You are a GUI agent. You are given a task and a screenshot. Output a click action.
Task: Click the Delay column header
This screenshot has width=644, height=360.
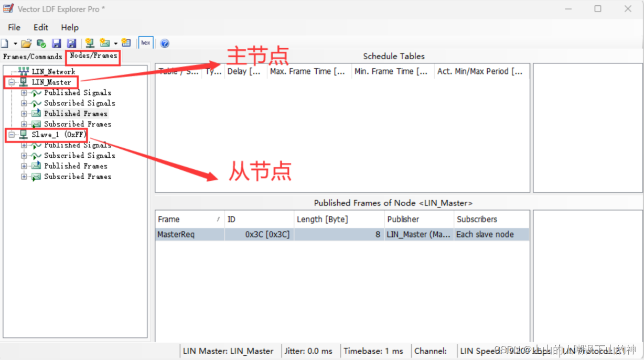[x=245, y=71]
